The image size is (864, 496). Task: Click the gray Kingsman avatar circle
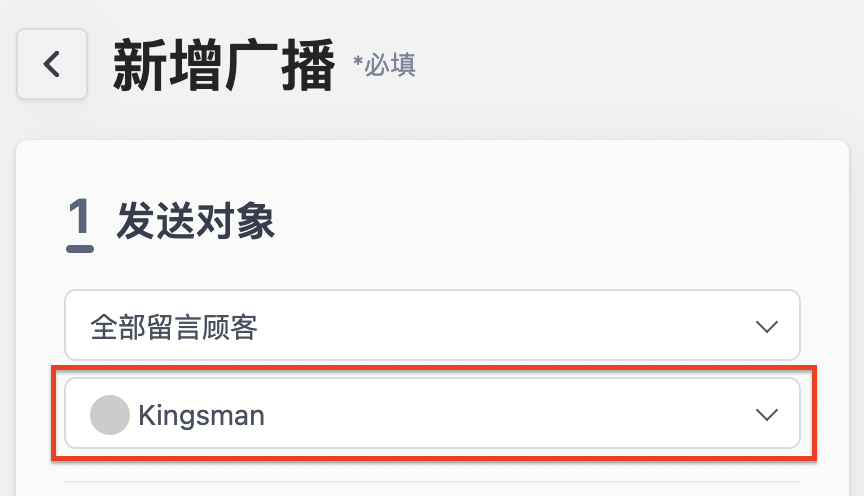pyautogui.click(x=110, y=414)
